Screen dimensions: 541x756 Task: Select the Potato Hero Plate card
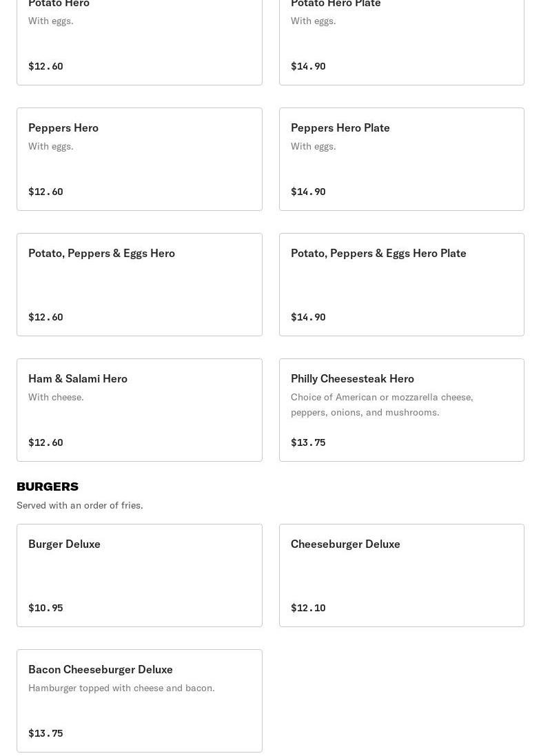click(402, 42)
